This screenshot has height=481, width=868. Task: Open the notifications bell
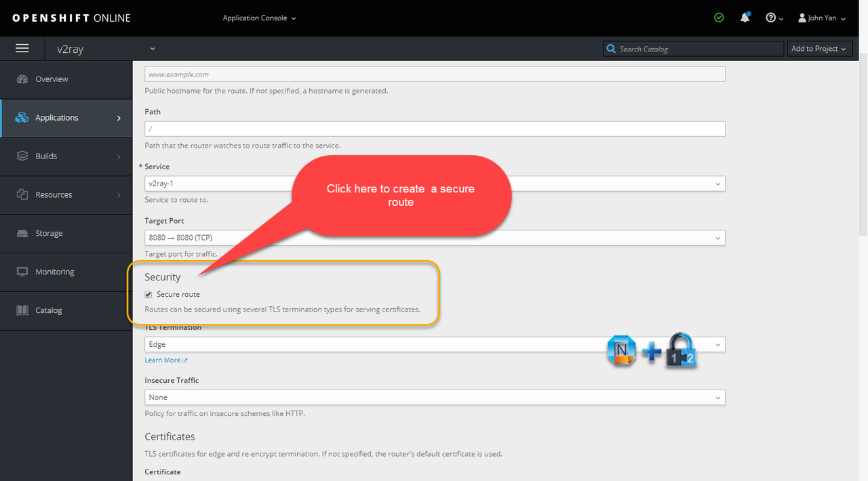click(x=745, y=18)
